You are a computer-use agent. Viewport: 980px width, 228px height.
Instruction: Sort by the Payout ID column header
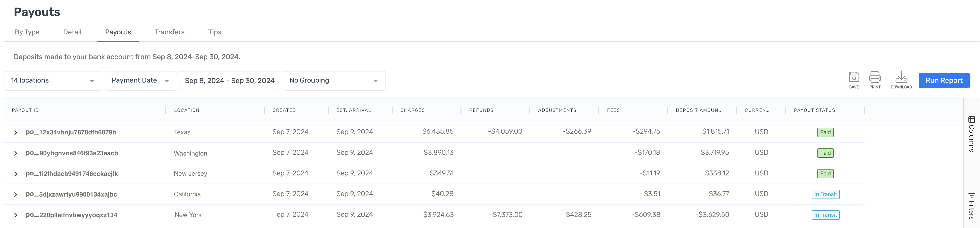coord(25,110)
